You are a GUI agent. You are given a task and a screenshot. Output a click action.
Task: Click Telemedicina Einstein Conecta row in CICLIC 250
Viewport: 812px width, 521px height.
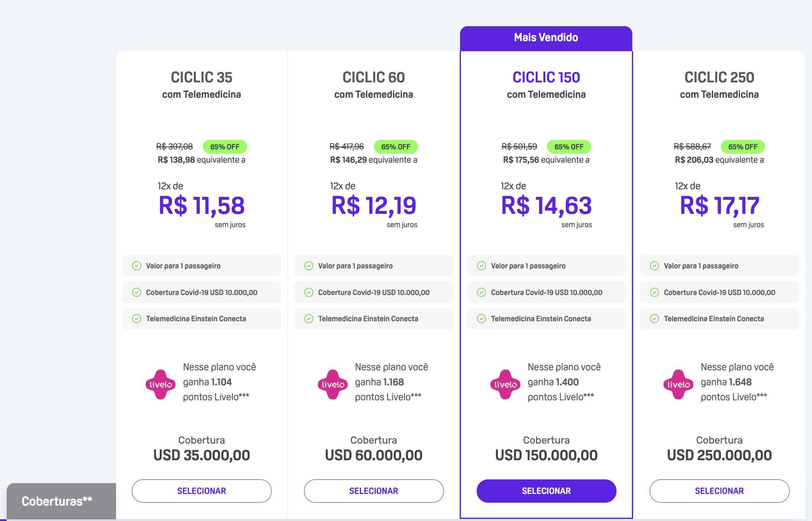coord(719,319)
